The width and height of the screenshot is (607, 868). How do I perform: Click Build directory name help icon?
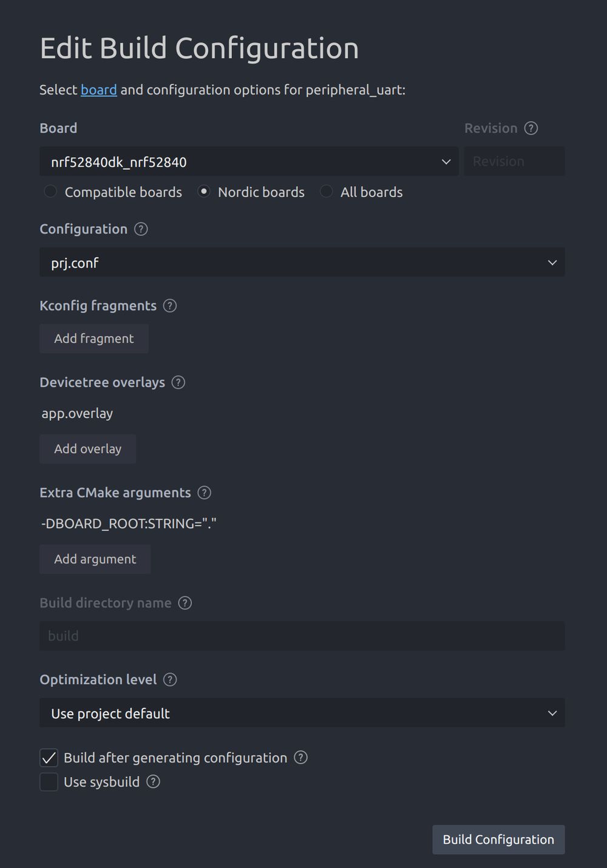pyautogui.click(x=185, y=603)
